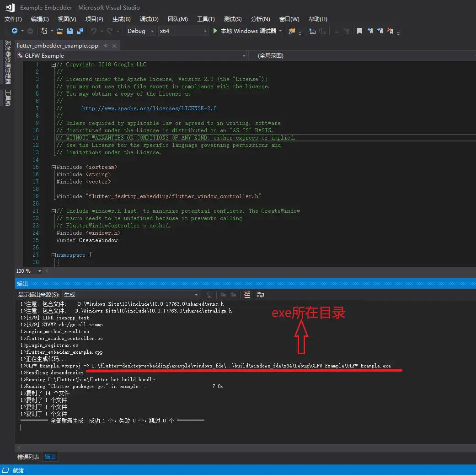
Task: Go to next bookmark icon
Action: (x=380, y=31)
